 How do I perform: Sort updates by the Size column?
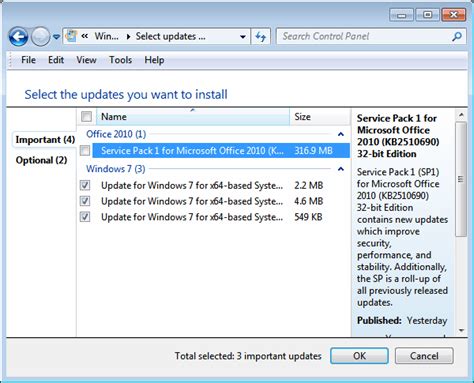click(x=319, y=117)
